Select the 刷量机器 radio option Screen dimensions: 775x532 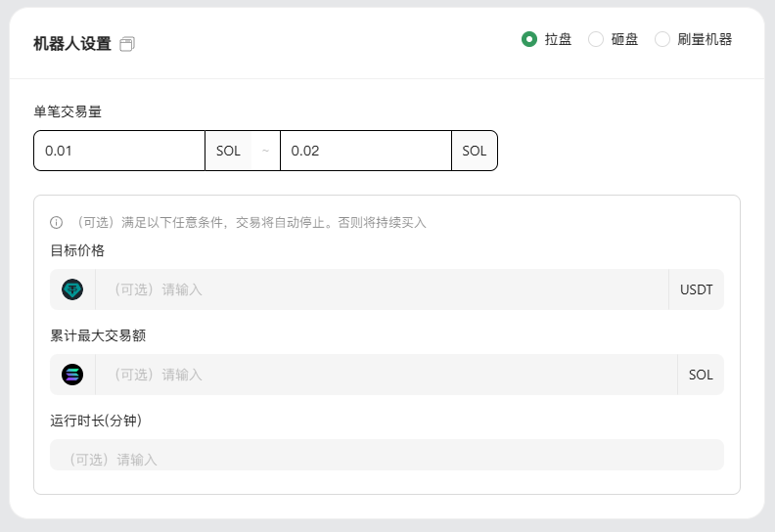[x=662, y=39]
